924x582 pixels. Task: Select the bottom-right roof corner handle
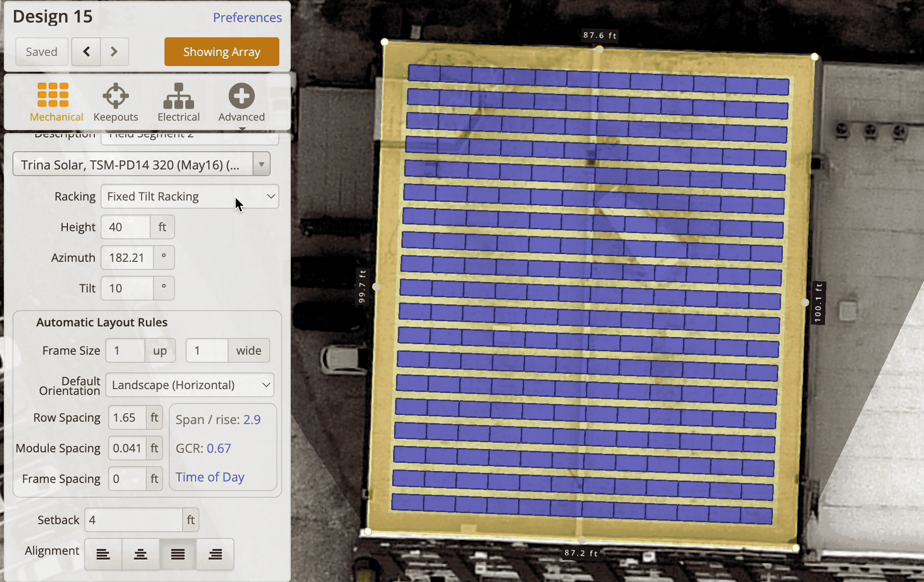(795, 548)
